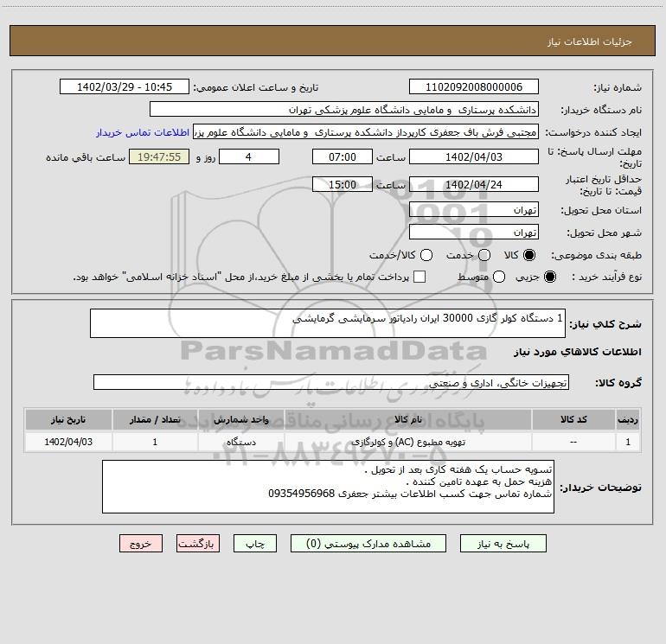Click the شهر محل تحویل field
The width and height of the screenshot is (666, 644).
tap(474, 233)
